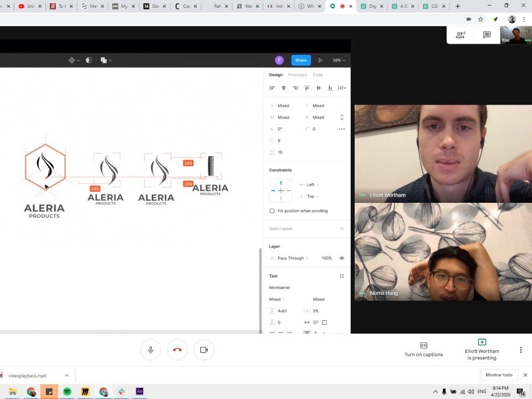
Task: Align selection right in Figma panel
Action: (x=295, y=88)
